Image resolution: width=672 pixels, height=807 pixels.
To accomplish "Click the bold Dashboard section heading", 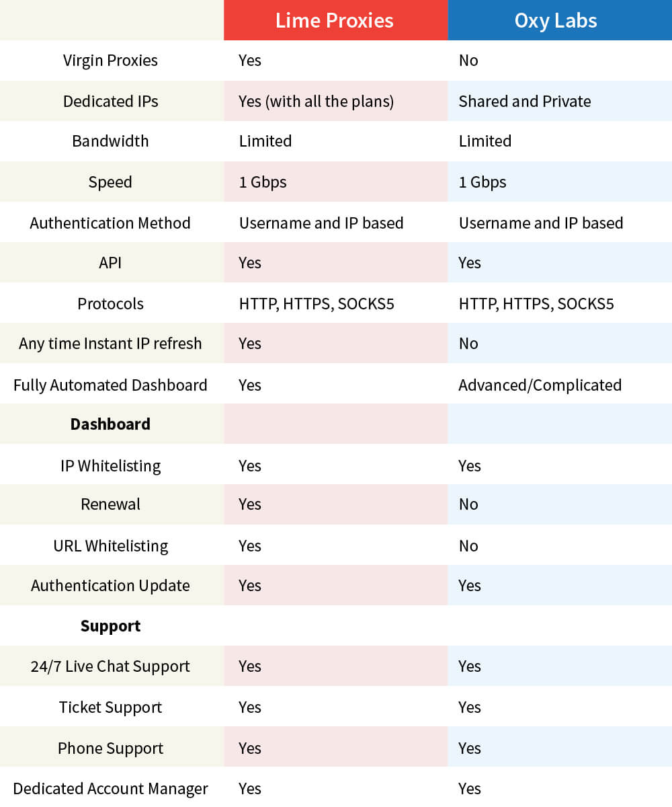I will (x=110, y=424).
